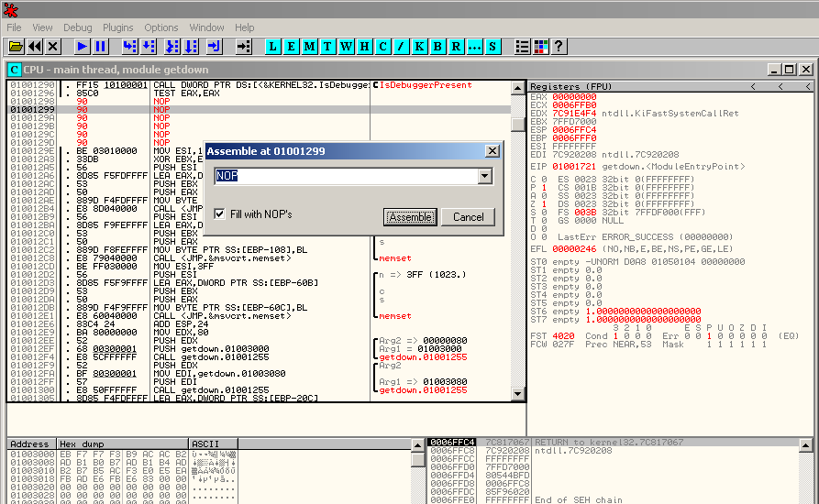Open the Debug menu
This screenshot has width=819, height=504.
(78, 27)
